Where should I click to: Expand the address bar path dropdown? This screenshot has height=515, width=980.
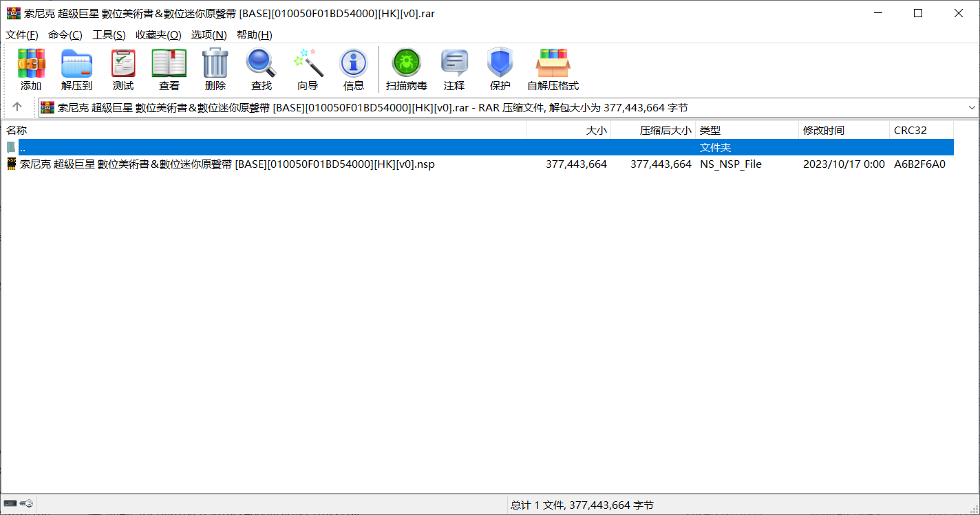972,107
